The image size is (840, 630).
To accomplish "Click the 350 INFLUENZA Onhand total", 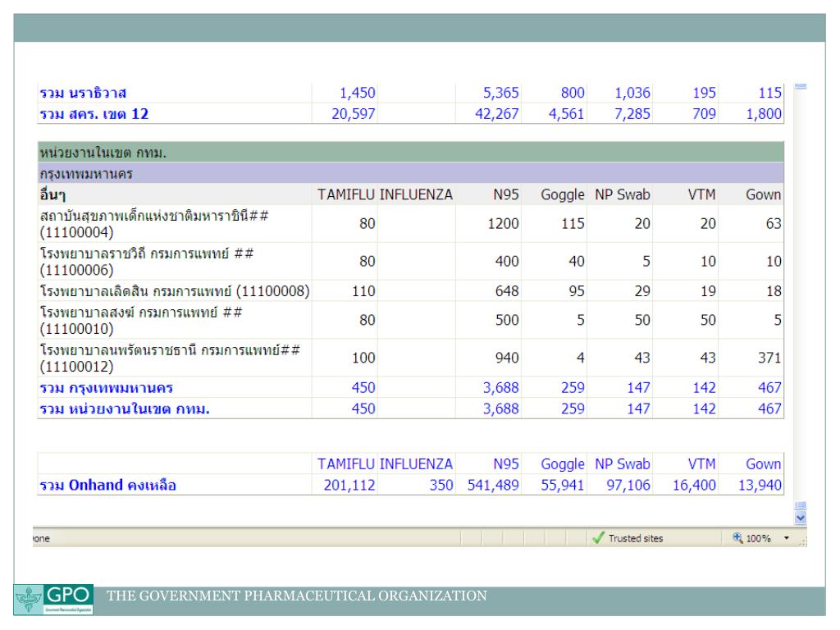I will [441, 486].
